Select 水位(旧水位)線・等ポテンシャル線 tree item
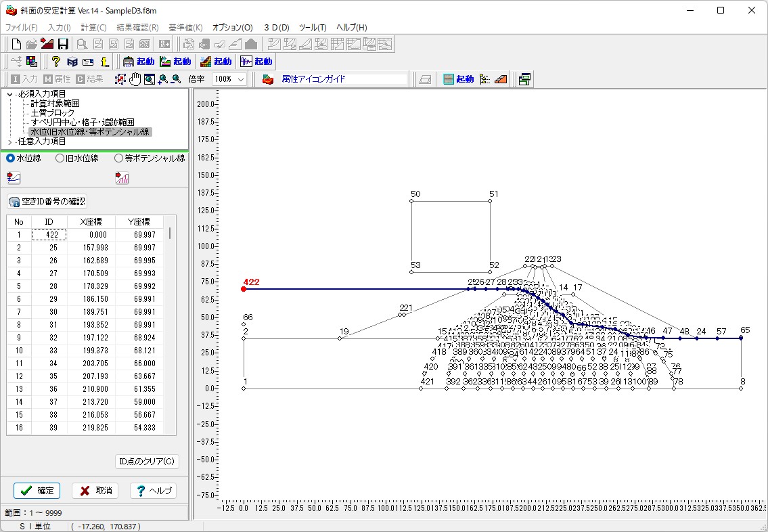Image resolution: width=768 pixels, height=532 pixels. pyautogui.click(x=90, y=132)
